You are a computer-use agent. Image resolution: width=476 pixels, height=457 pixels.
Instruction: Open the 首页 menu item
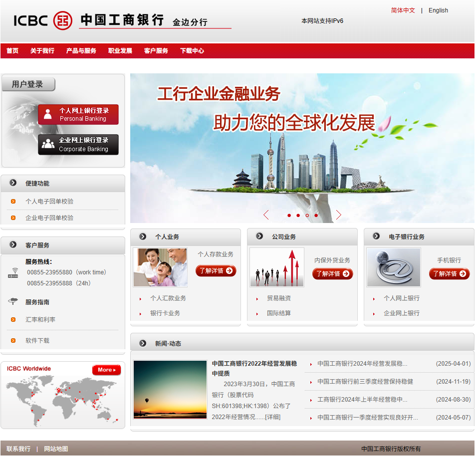(x=12, y=51)
